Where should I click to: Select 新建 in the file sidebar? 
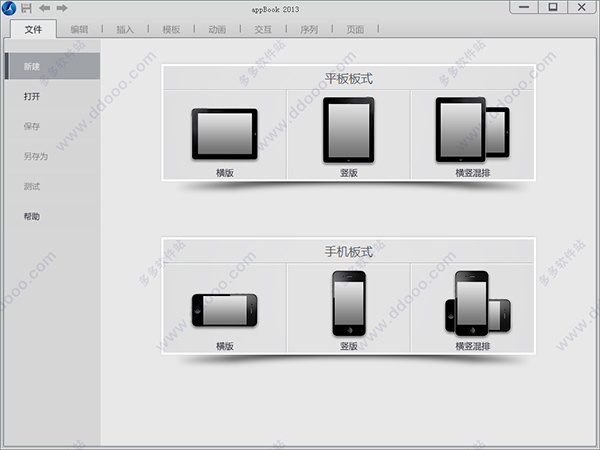click(52, 66)
